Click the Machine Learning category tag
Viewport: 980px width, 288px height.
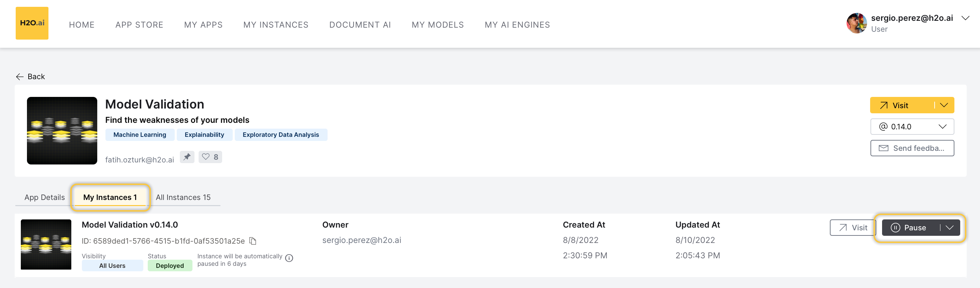pyautogui.click(x=140, y=135)
